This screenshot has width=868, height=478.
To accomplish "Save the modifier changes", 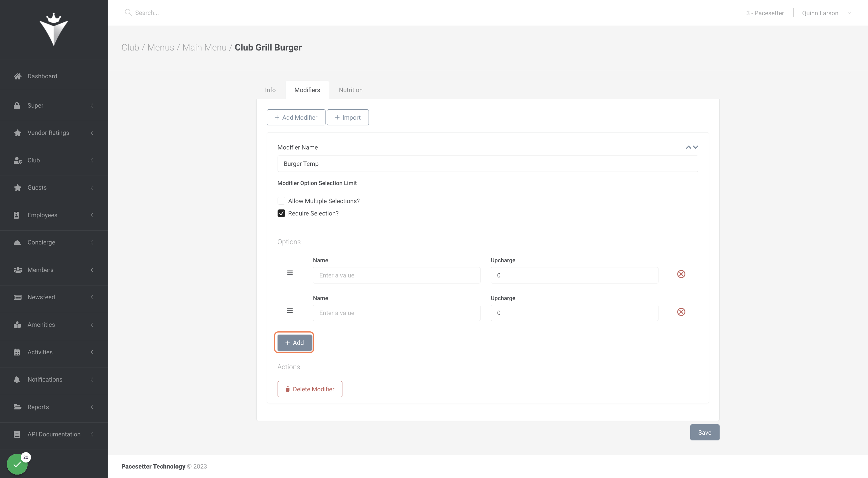I will pyautogui.click(x=705, y=433).
